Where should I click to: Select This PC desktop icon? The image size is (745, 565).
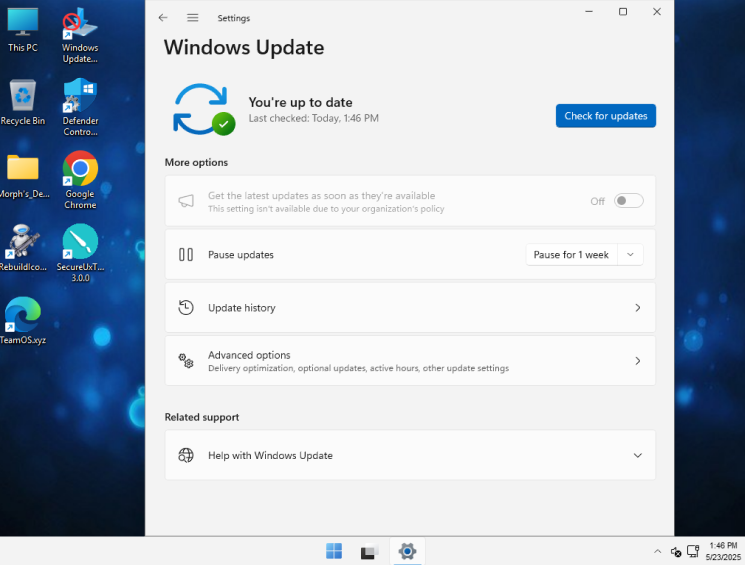[x=22, y=29]
